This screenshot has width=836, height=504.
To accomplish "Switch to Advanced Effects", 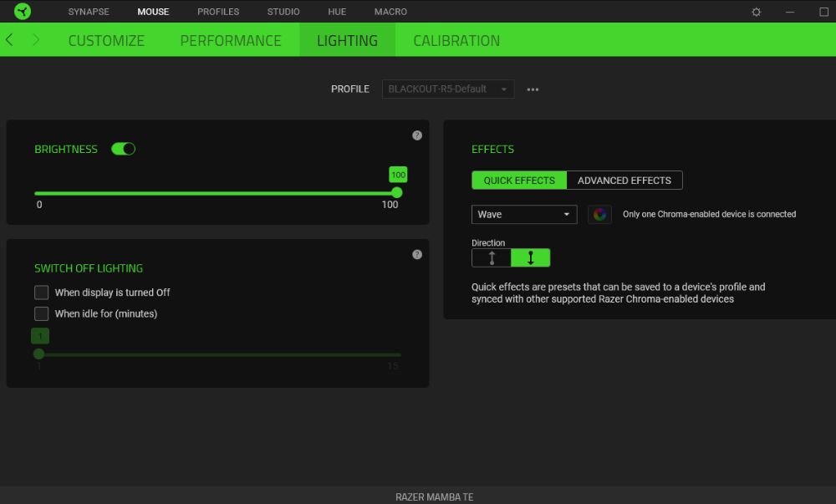I will click(624, 180).
